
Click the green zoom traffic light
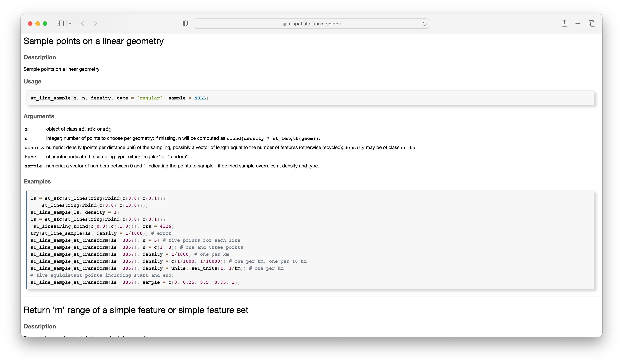point(45,23)
